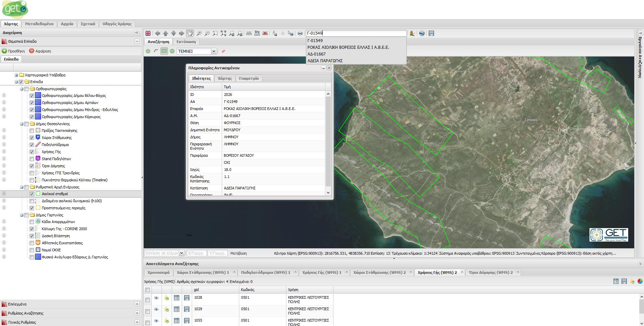Click the print map icon
Viewport: 644px width, 326px height.
(x=300, y=33)
